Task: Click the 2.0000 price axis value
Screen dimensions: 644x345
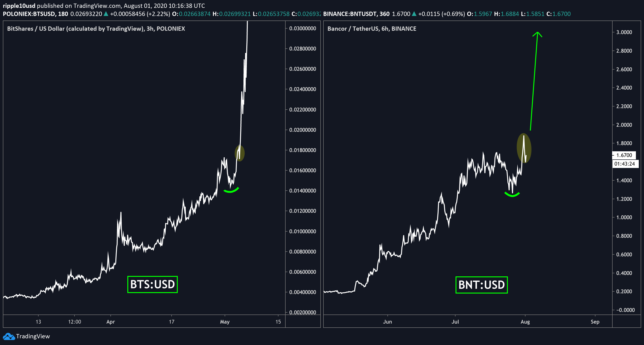Action: click(624, 125)
